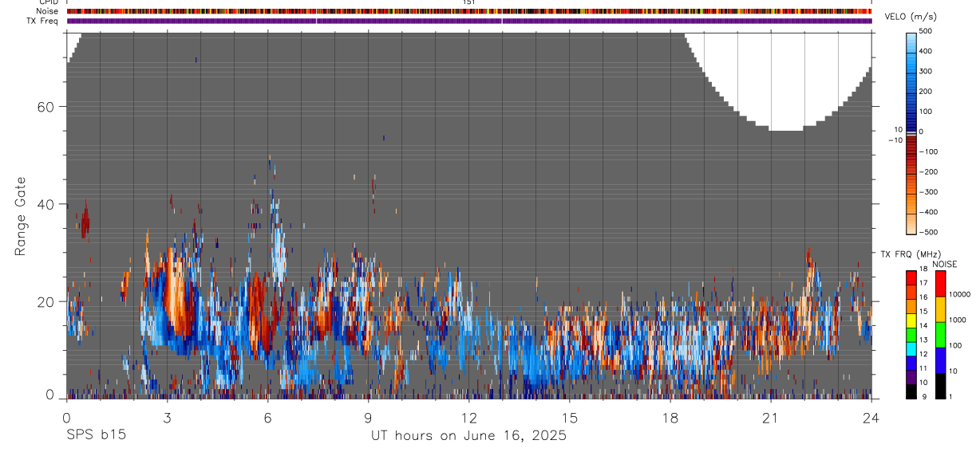The width and height of the screenshot is (980, 452).
Task: Click the "9" TX frequency scale label
Action: 924,396
